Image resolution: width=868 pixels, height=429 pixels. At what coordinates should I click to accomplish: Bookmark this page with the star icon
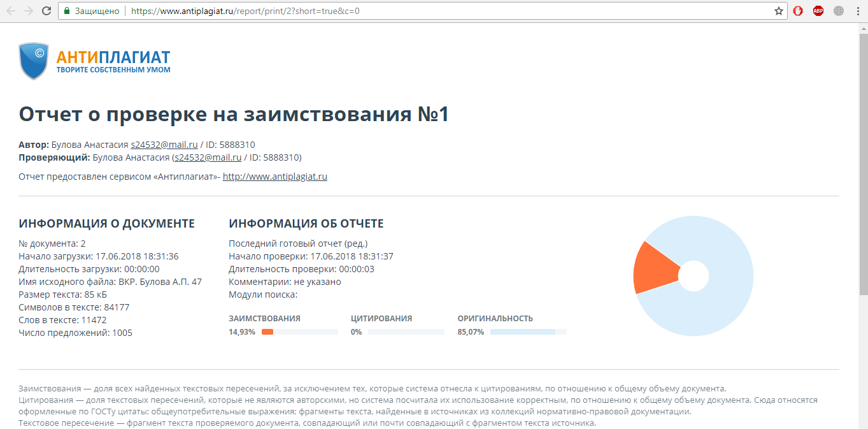[778, 11]
